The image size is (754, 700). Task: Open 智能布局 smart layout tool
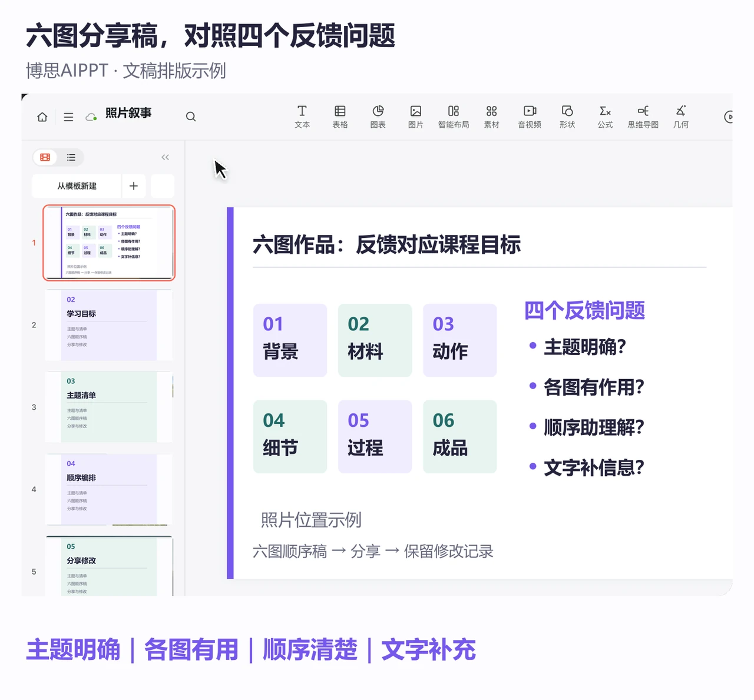454,117
